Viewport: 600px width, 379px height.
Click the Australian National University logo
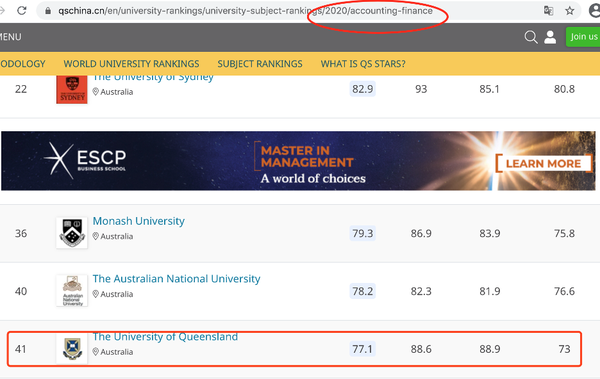(72, 291)
